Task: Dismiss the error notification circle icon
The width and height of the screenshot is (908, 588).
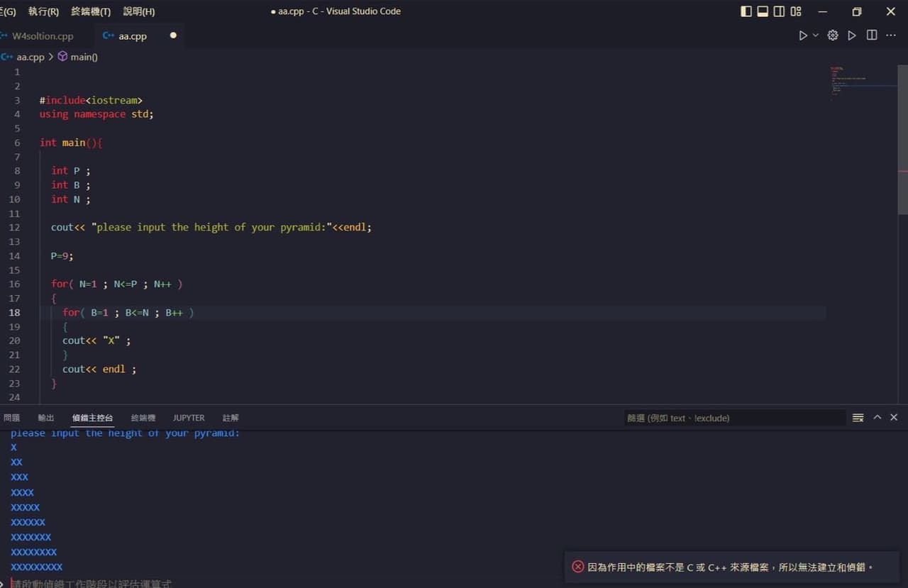Action: (578, 567)
